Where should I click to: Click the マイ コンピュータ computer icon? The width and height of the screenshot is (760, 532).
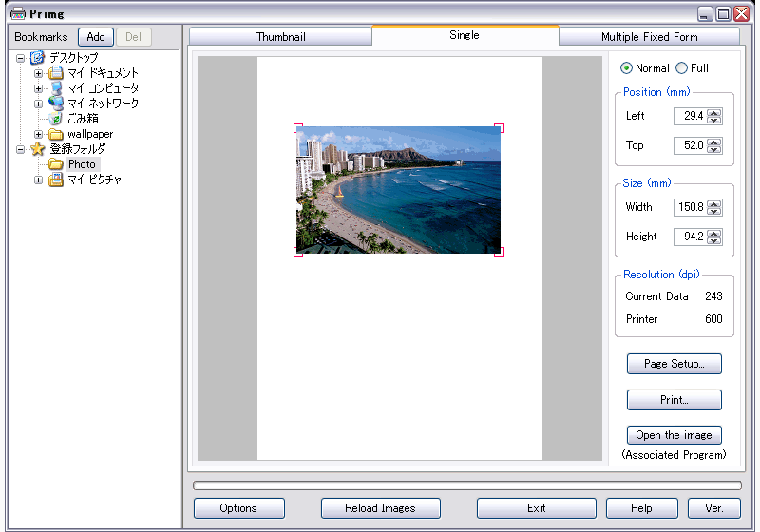coord(56,88)
